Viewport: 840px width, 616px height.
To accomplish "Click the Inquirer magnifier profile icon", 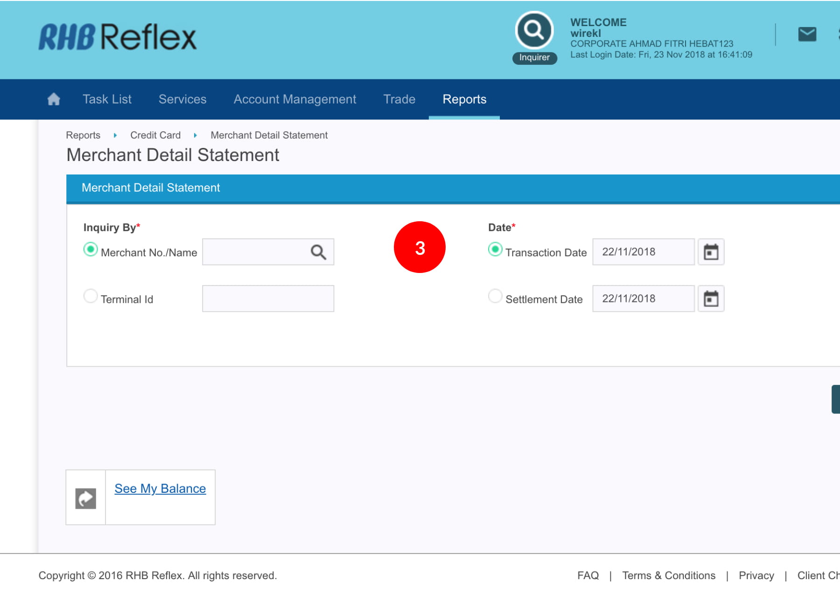I will (x=534, y=30).
